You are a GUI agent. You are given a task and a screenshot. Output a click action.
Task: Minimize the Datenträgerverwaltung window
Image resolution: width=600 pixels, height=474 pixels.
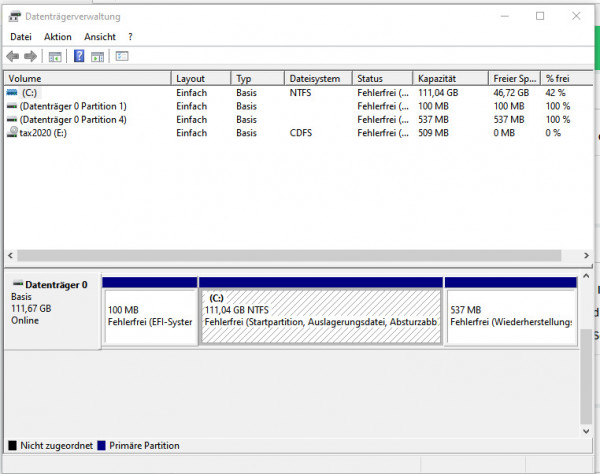click(505, 16)
